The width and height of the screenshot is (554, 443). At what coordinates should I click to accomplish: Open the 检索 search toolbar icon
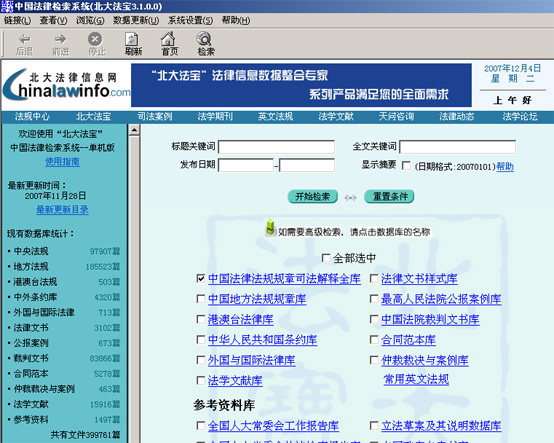[x=204, y=39]
